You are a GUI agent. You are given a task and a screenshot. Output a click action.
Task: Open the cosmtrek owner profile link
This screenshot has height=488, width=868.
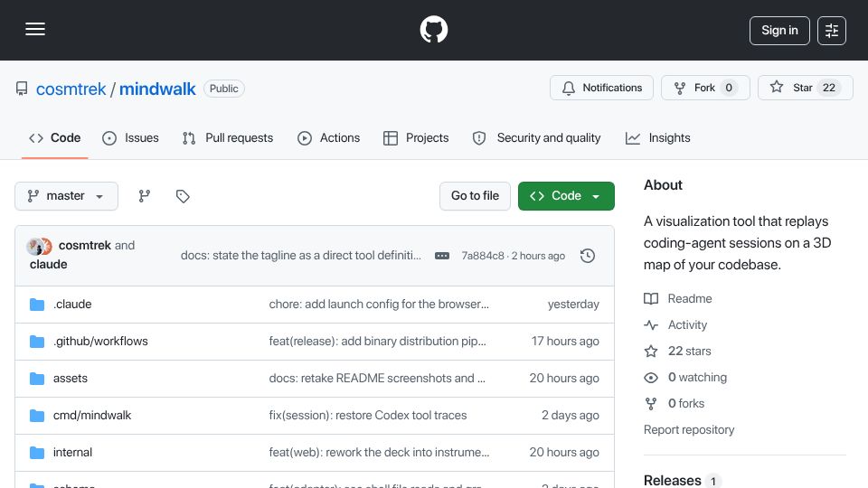(x=71, y=89)
